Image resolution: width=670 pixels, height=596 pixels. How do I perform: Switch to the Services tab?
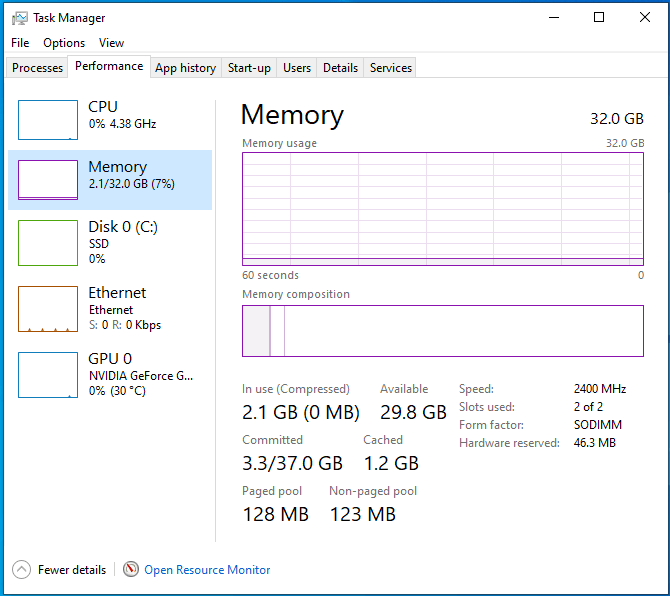pyautogui.click(x=391, y=68)
